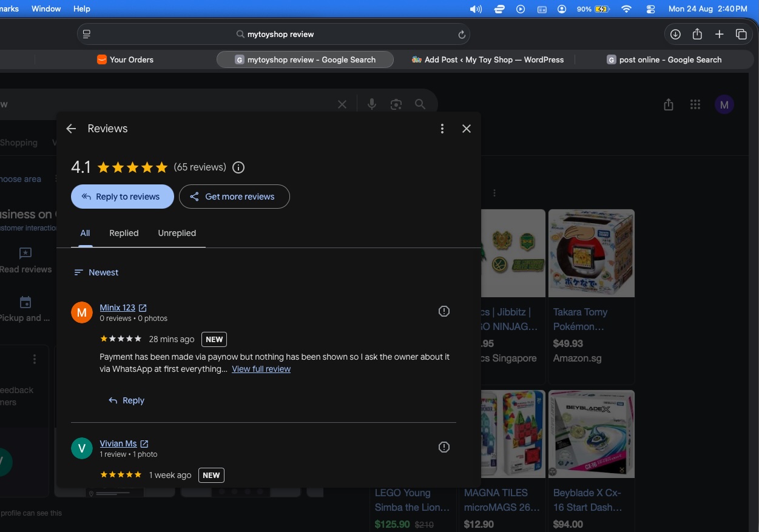
Task: Open the user account icon in menu bar
Action: click(x=562, y=9)
